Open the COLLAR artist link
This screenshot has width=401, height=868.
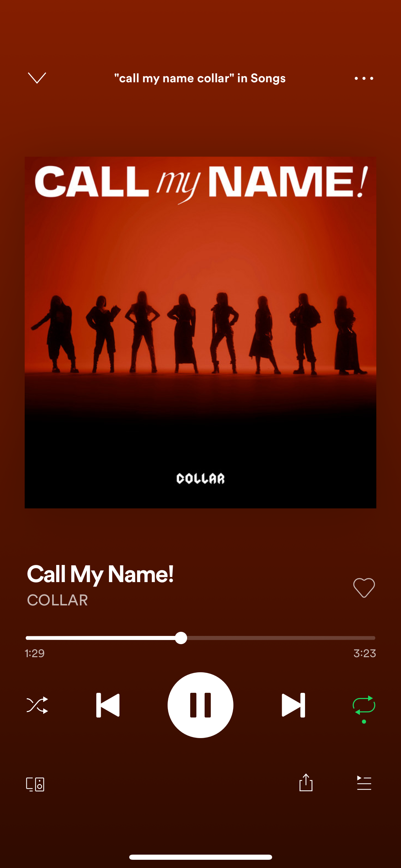pos(57,600)
